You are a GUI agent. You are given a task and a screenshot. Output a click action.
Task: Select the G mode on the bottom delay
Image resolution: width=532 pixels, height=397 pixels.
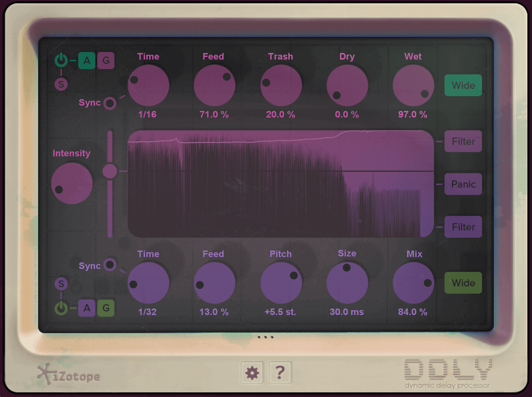pyautogui.click(x=106, y=308)
